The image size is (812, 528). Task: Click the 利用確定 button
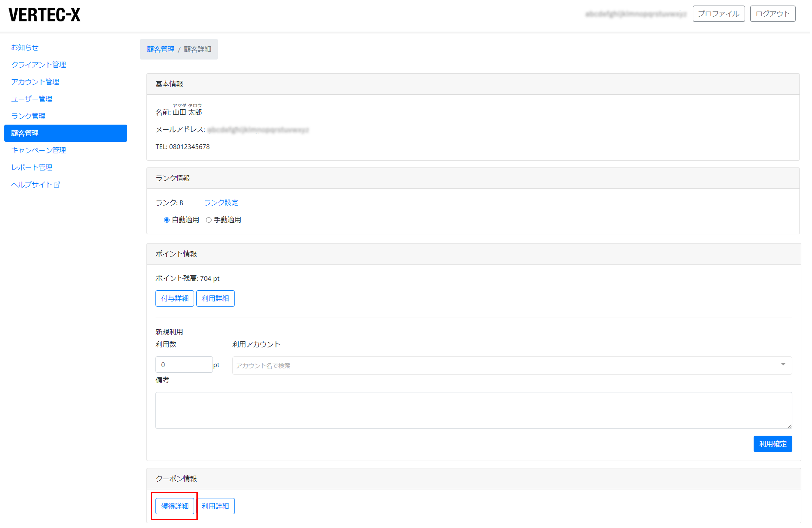click(x=772, y=444)
